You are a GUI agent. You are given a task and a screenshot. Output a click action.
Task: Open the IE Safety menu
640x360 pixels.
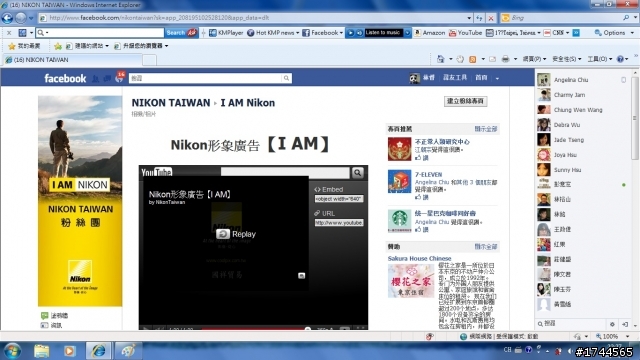[567, 59]
